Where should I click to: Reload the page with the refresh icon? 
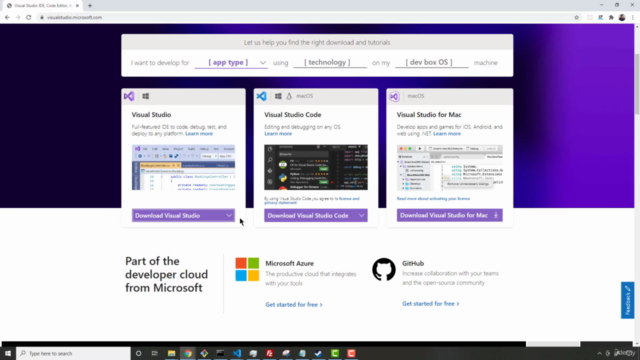pos(29,17)
